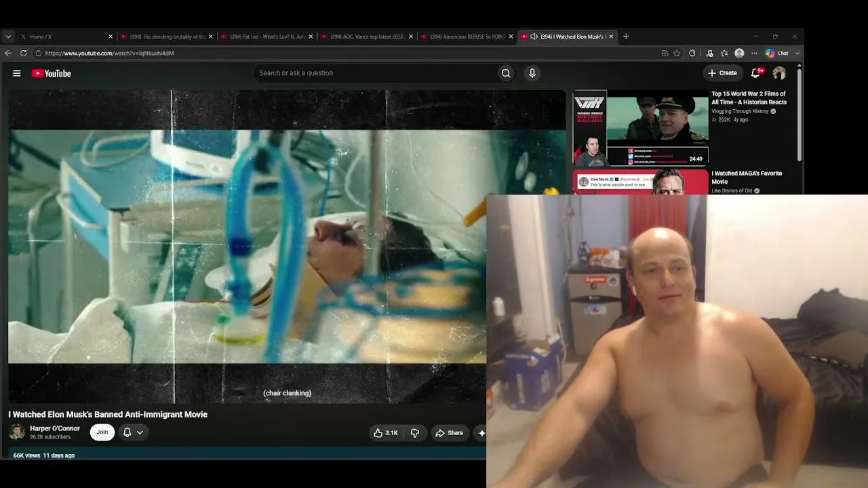The image size is (868, 488).
Task: Open Harper O'Connor channel name link
Action: (55, 428)
